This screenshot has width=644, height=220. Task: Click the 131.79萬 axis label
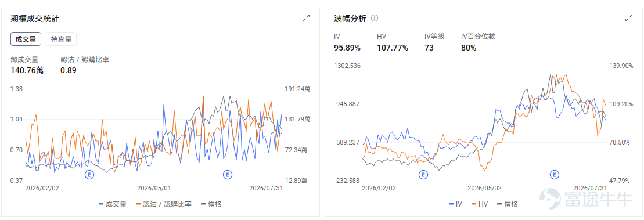coord(297,119)
